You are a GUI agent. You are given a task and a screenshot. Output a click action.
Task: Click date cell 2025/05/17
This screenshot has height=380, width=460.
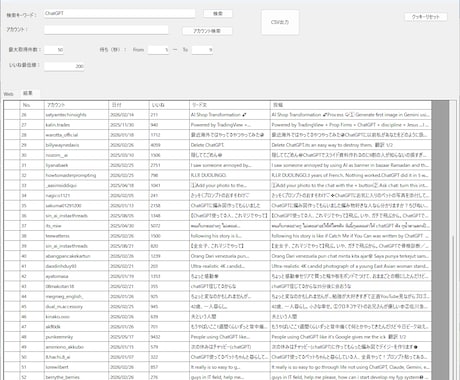click(129, 337)
